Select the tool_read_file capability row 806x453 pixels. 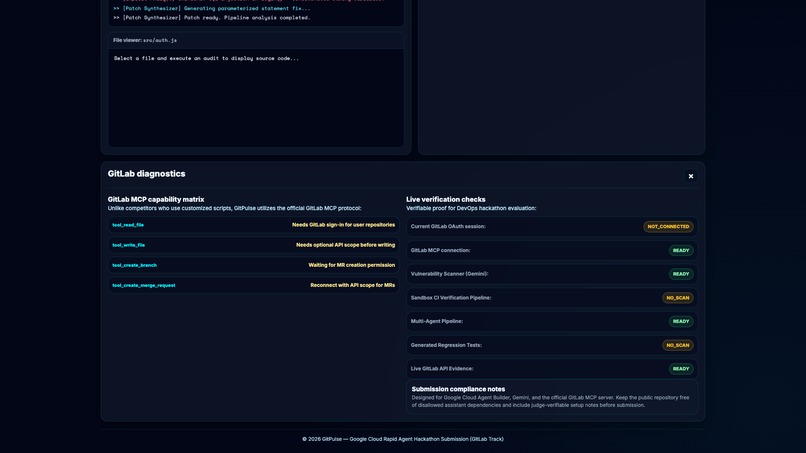(253, 225)
